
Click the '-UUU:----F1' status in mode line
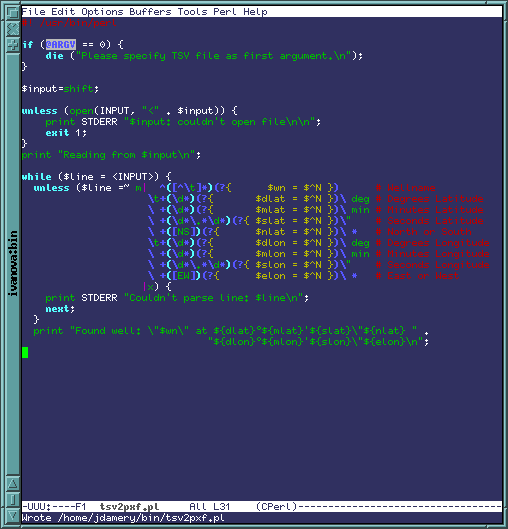[54, 507]
